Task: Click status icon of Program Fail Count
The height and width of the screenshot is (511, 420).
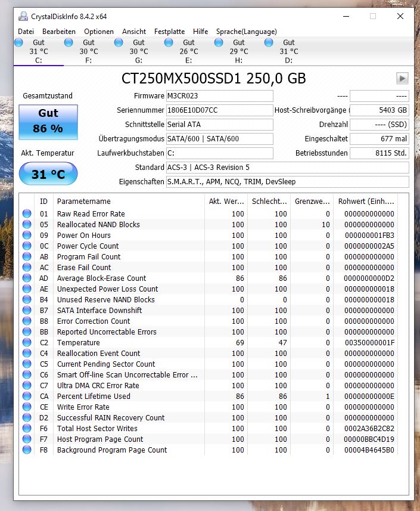Action: click(x=27, y=256)
